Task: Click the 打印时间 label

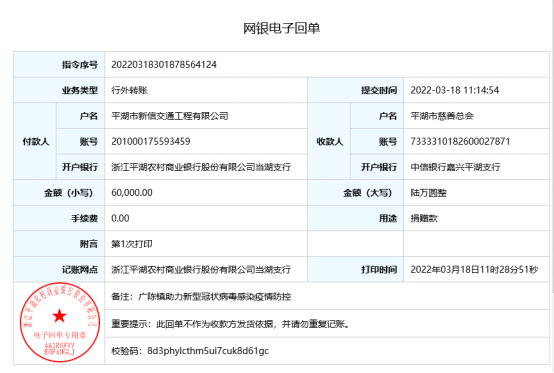Action: (379, 270)
